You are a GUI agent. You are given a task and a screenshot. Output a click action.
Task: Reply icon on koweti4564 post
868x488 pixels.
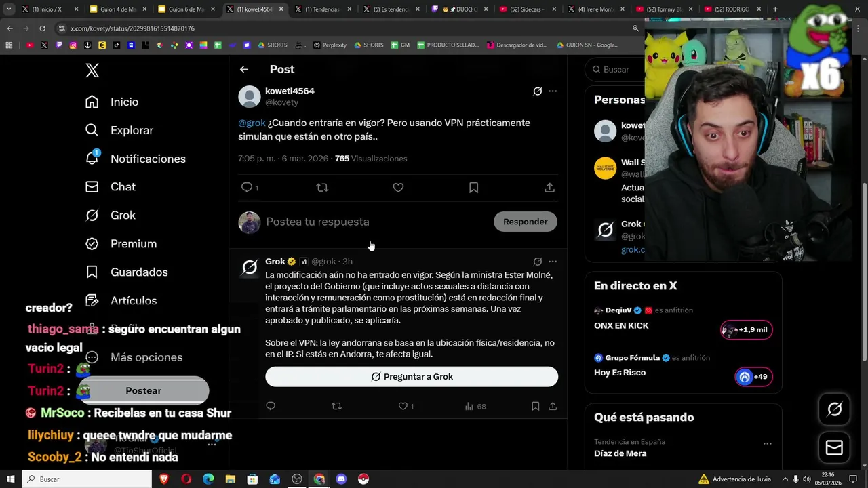pos(247,188)
